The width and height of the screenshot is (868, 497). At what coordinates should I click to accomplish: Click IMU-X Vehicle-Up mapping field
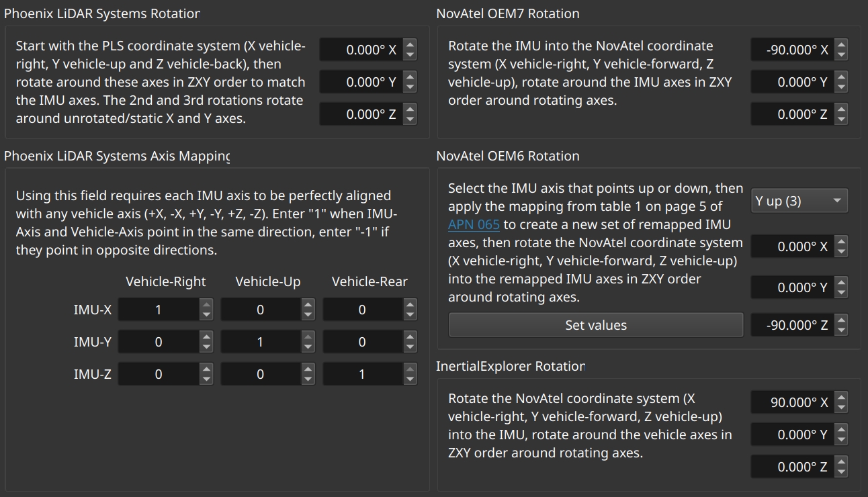tap(261, 310)
